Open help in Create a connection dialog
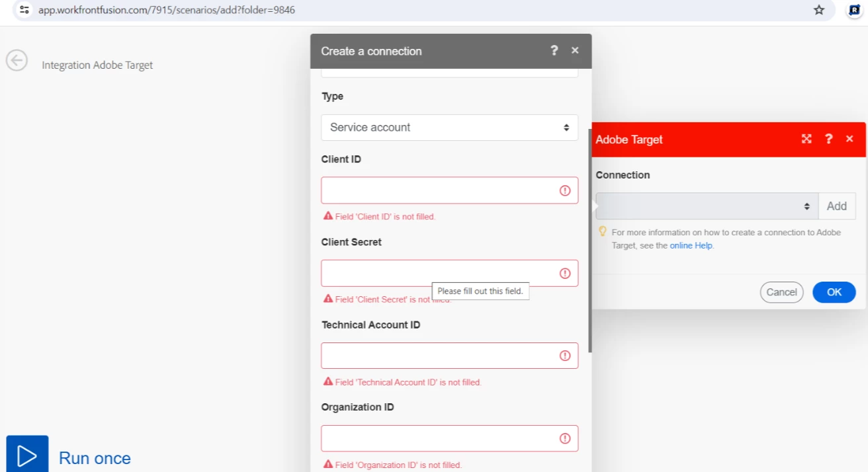The image size is (868, 472). [x=554, y=51]
